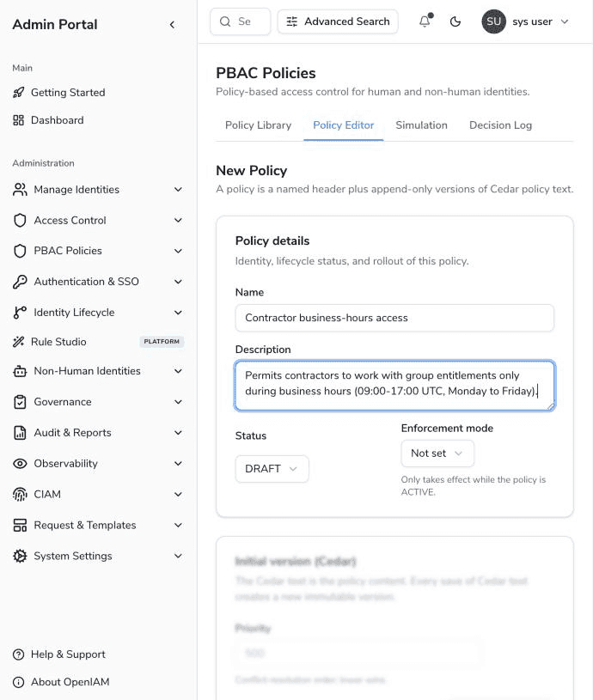The height and width of the screenshot is (700, 593).
Task: Click the CIAM fingerprint icon
Action: (20, 494)
